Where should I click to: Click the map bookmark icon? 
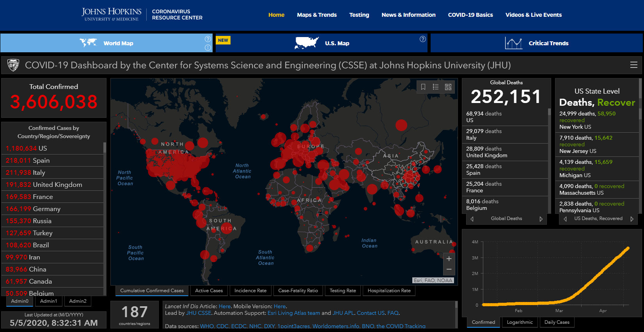(423, 87)
